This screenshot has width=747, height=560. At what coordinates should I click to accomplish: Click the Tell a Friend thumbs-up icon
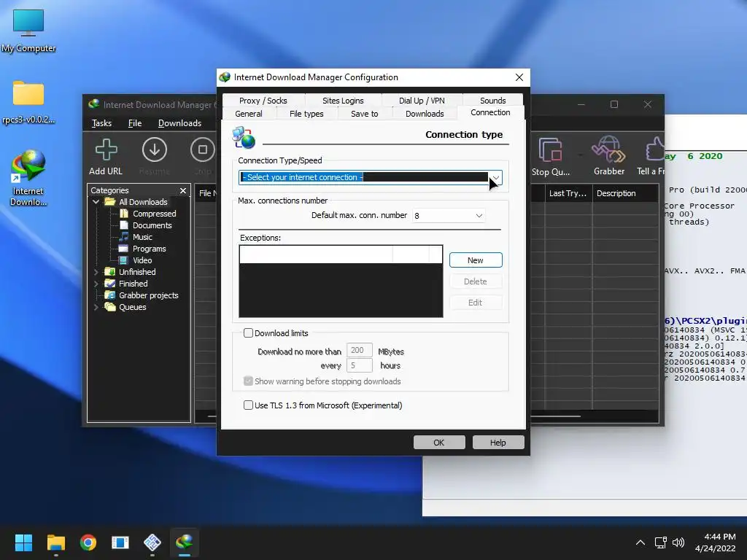coord(654,149)
